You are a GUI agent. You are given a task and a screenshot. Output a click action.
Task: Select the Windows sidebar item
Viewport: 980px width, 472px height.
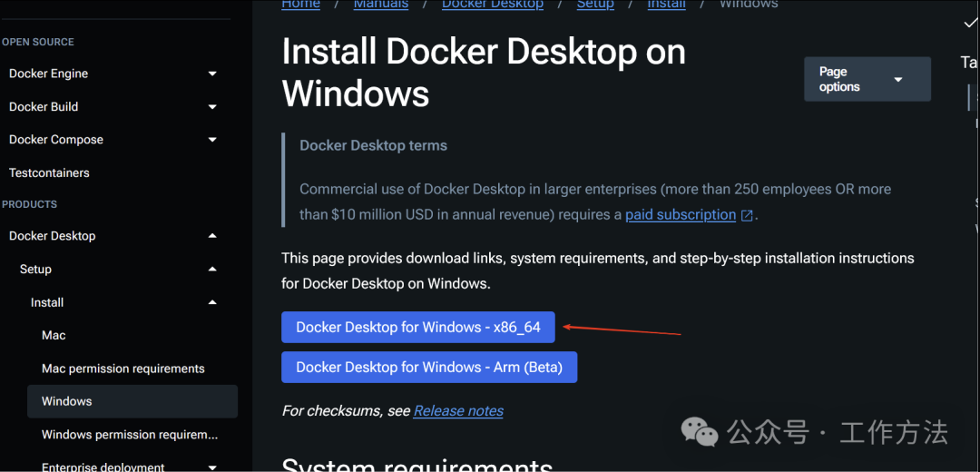(132, 401)
